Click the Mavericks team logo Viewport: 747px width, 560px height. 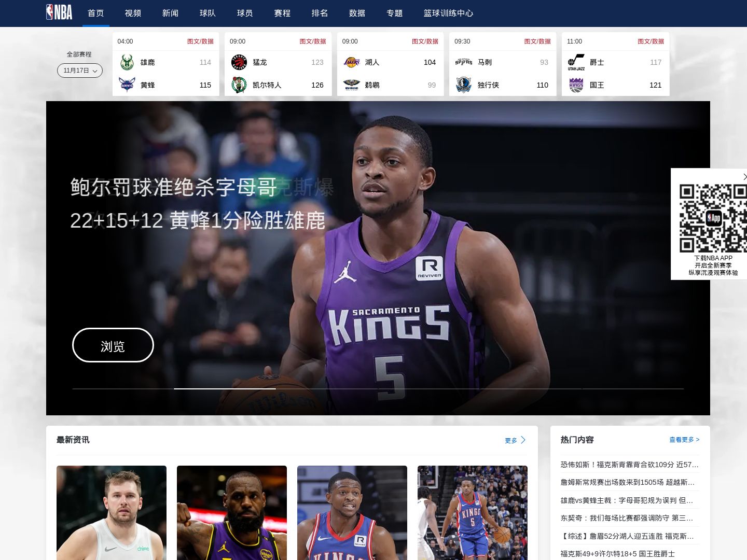point(464,85)
